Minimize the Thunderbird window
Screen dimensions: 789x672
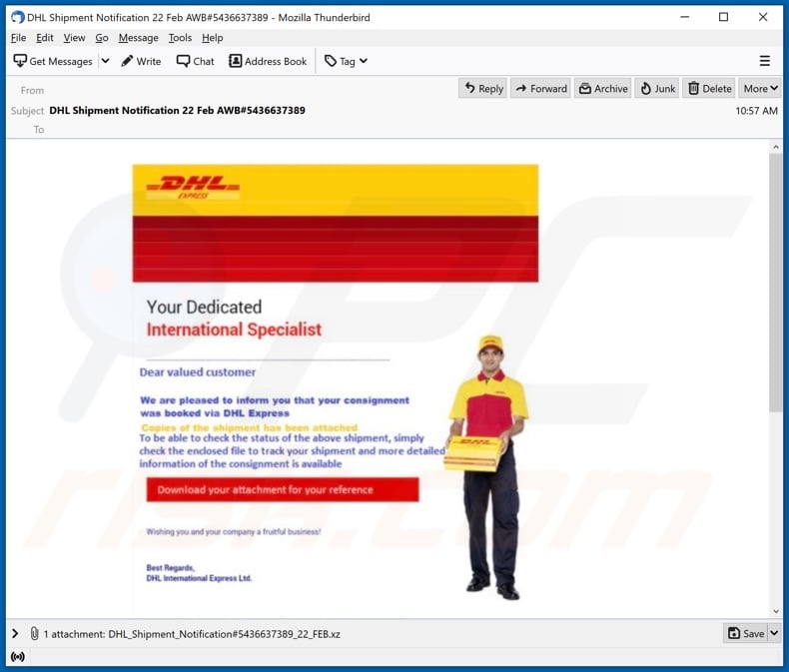tap(685, 17)
